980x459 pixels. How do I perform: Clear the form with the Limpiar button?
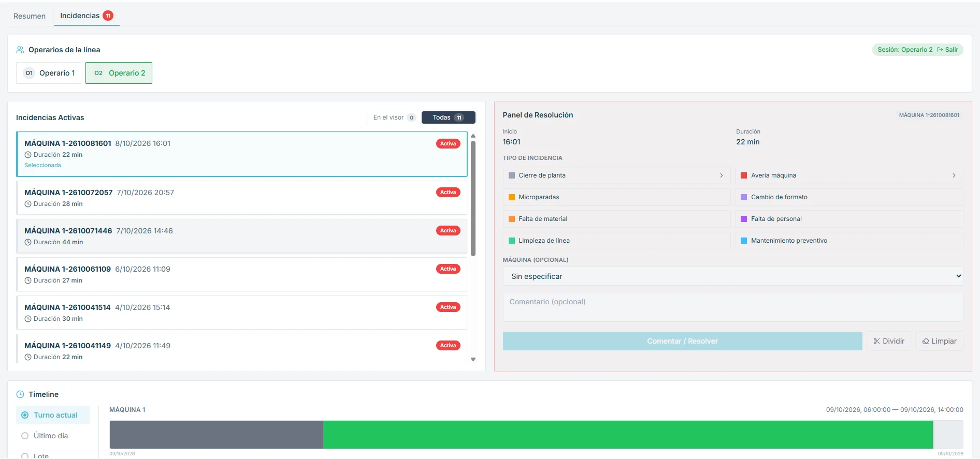pos(939,341)
